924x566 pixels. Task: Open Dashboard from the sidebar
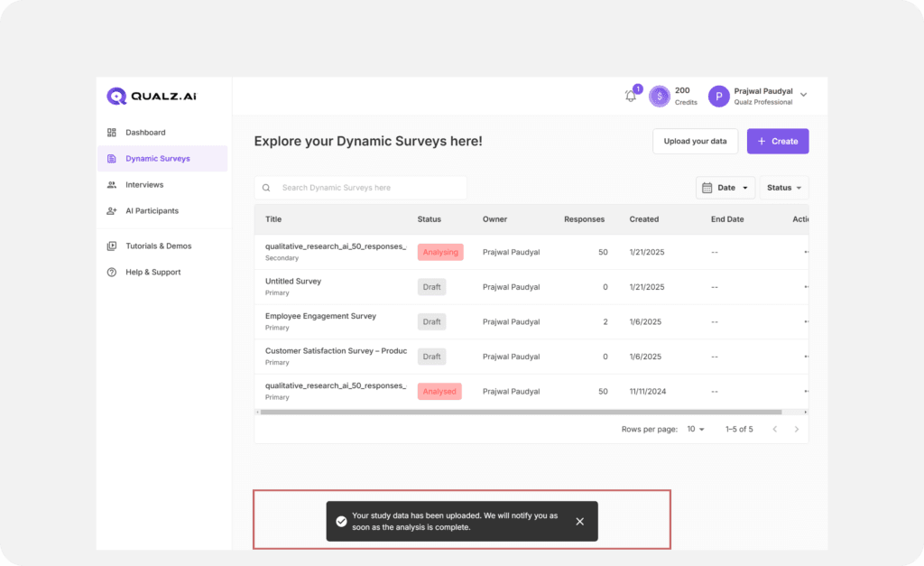pyautogui.click(x=145, y=133)
